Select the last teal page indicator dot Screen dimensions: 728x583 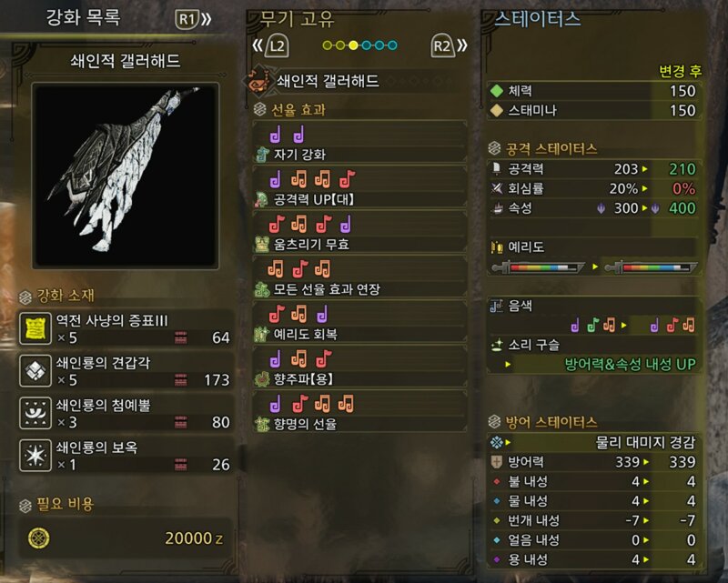392,45
